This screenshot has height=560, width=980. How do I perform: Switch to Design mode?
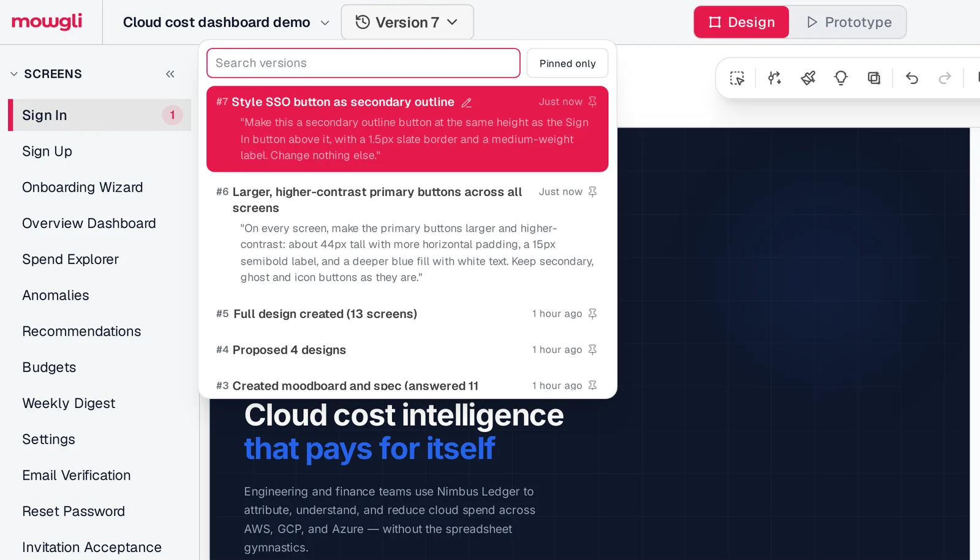741,22
